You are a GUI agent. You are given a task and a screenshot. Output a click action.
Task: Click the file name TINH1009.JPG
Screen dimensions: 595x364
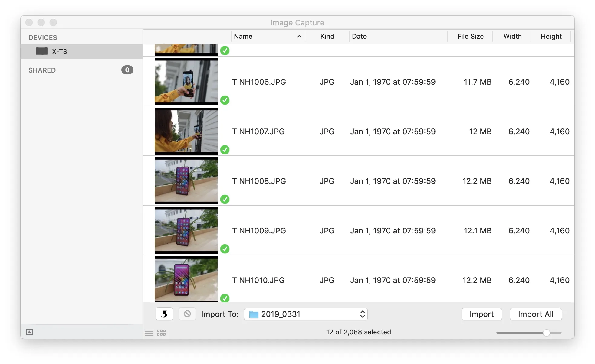click(x=259, y=231)
